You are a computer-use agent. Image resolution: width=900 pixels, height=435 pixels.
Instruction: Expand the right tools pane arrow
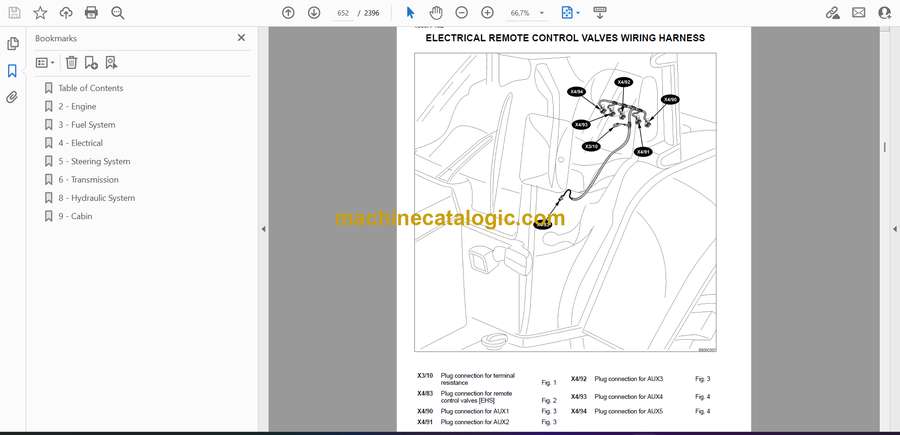pyautogui.click(x=894, y=229)
